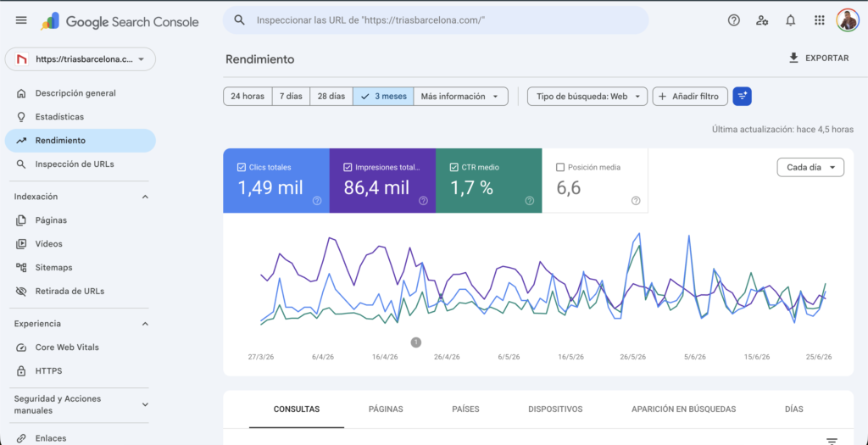
Task: Open users and permissions settings icon
Action: pos(762,20)
